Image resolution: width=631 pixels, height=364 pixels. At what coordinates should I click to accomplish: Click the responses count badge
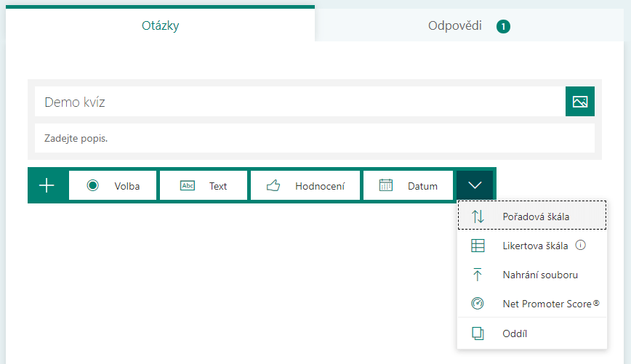(x=503, y=27)
